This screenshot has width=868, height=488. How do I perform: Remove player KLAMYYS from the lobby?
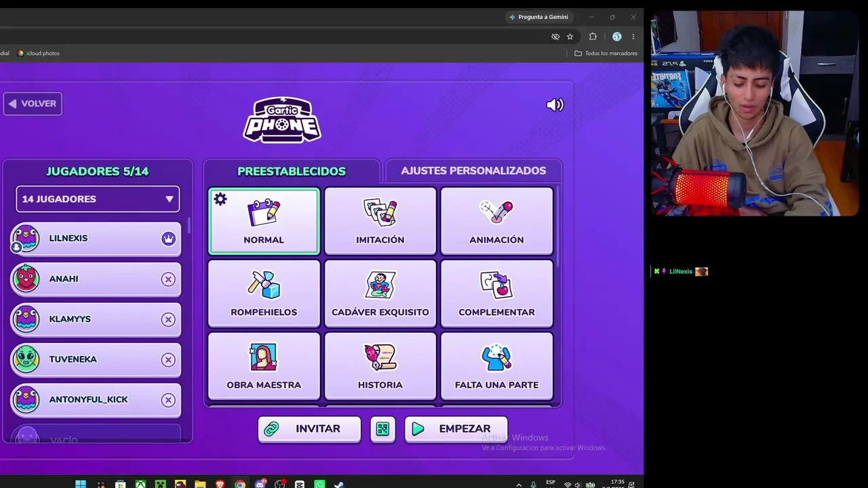[168, 319]
